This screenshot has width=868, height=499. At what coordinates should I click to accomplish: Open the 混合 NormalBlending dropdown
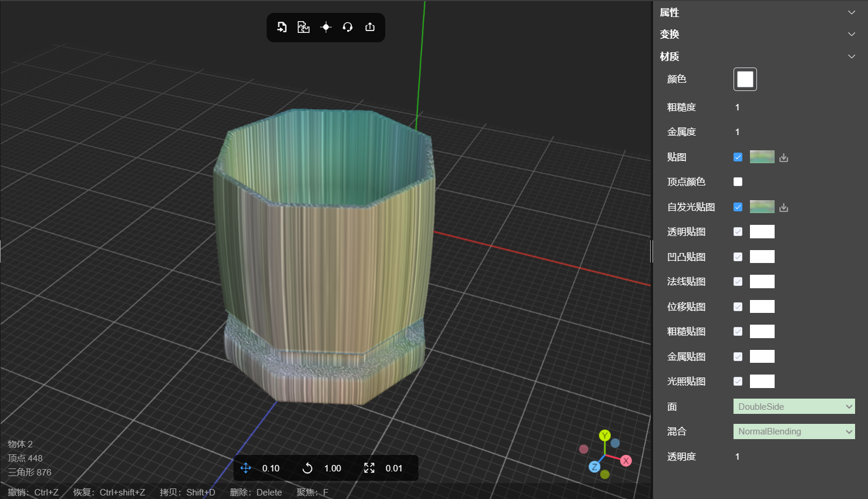click(794, 431)
